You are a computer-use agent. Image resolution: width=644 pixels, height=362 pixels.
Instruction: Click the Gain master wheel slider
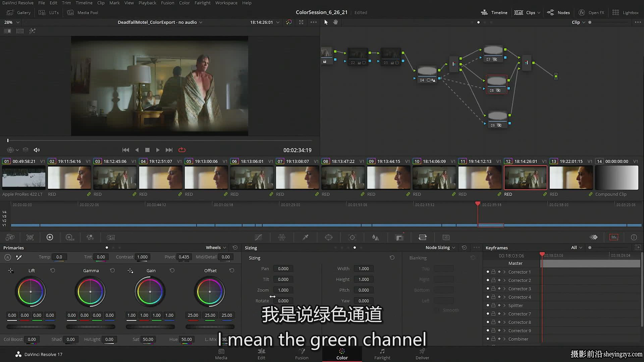pyautogui.click(x=150, y=326)
